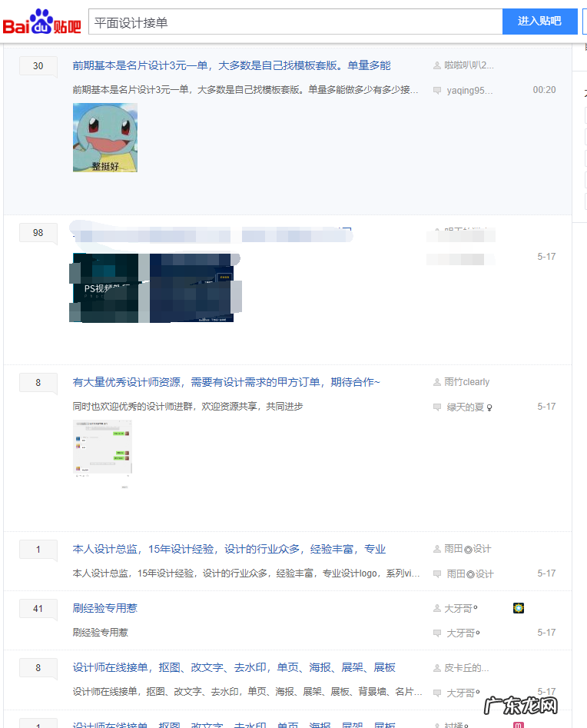Click author 大牙哥° of 刷经验专用惹
587x728 pixels.
(x=461, y=609)
